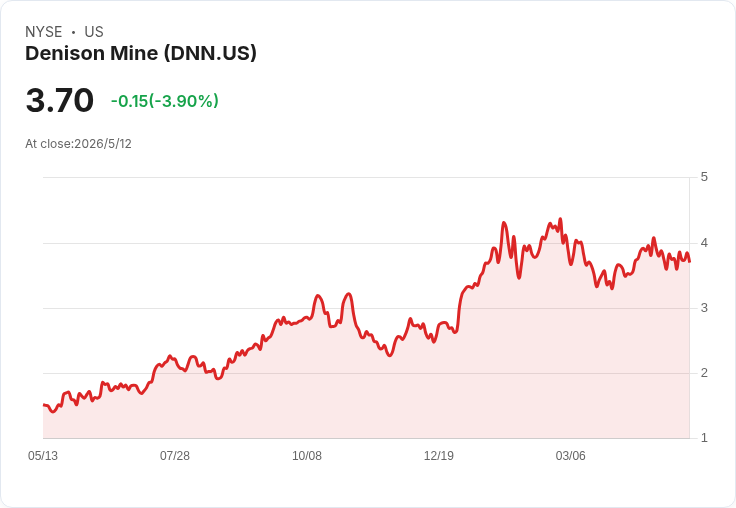736x508 pixels.
Task: Click the 12/19 date axis label
Action: click(x=438, y=456)
